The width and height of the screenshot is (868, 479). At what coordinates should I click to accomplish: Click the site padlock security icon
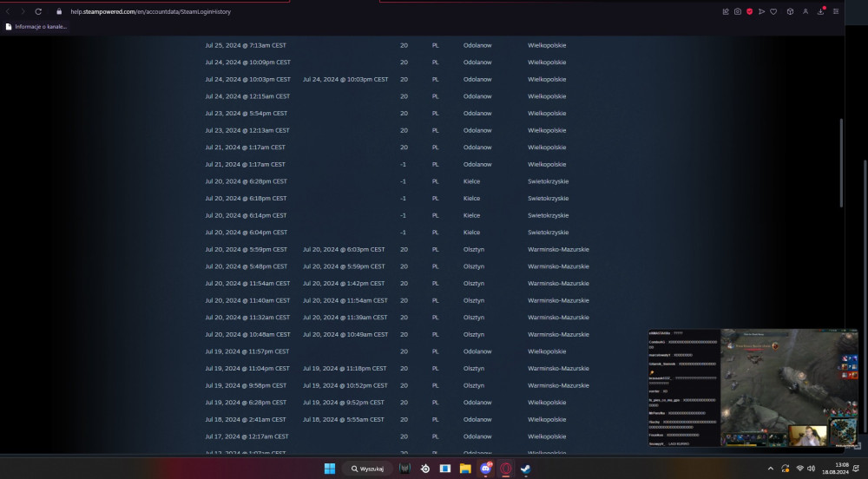tap(59, 11)
